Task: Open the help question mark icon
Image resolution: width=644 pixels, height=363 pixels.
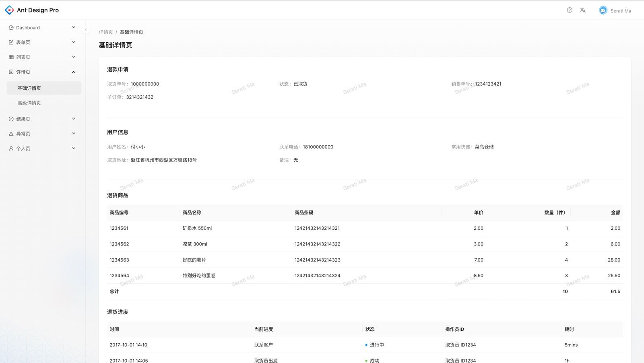Action: click(570, 10)
